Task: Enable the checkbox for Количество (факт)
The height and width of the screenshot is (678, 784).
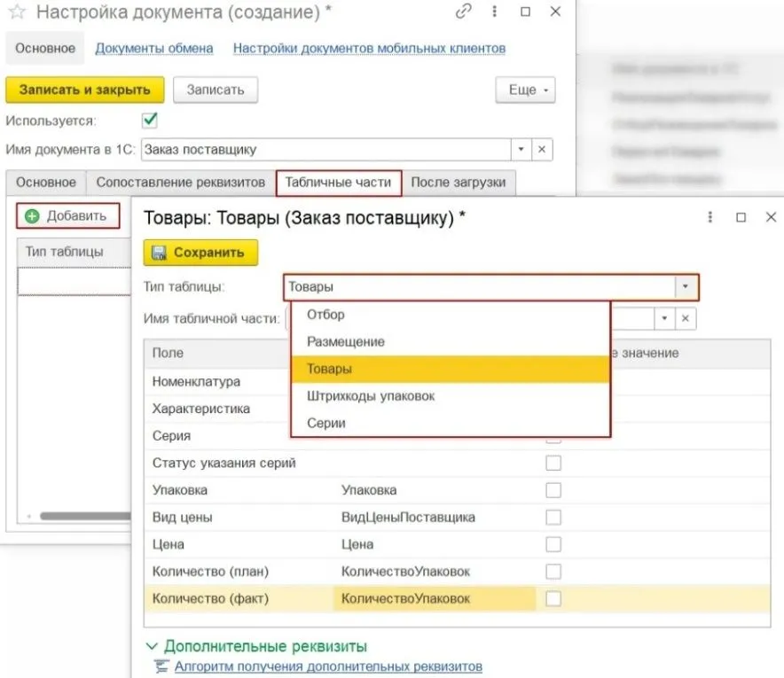Action: (x=553, y=599)
